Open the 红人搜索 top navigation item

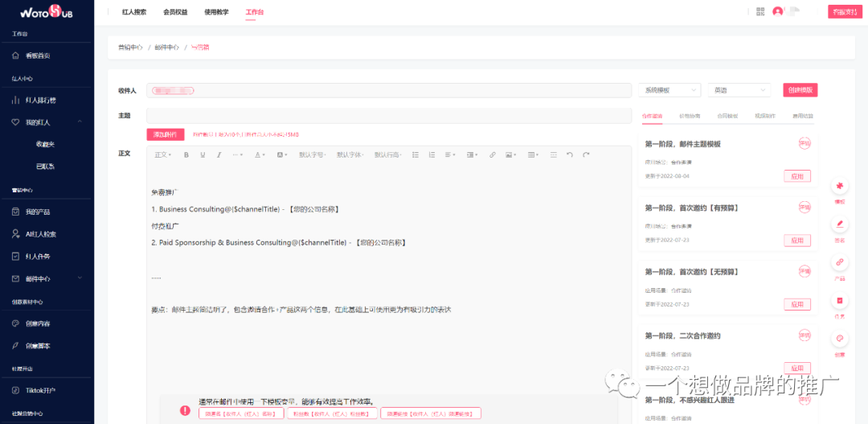coord(134,11)
